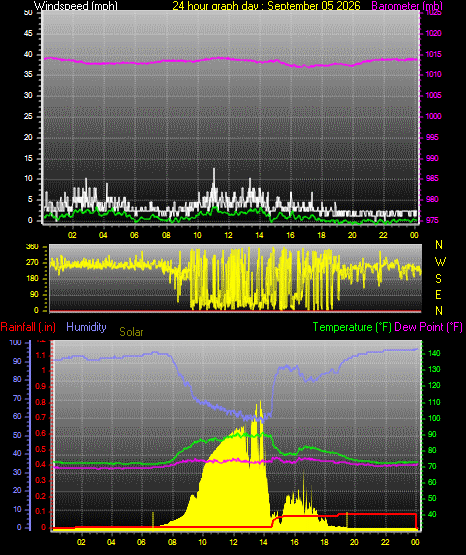Click the 25 tick on windspeed axis

click(x=28, y=116)
